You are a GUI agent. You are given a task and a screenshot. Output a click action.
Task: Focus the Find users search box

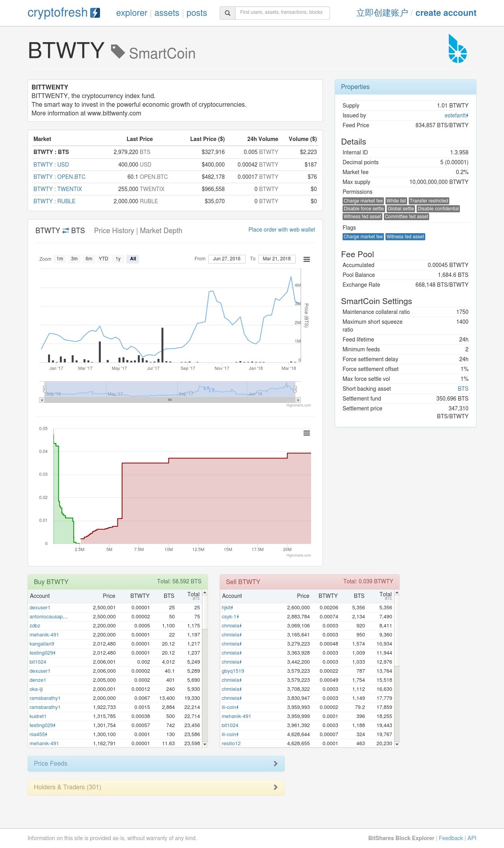coord(282,13)
